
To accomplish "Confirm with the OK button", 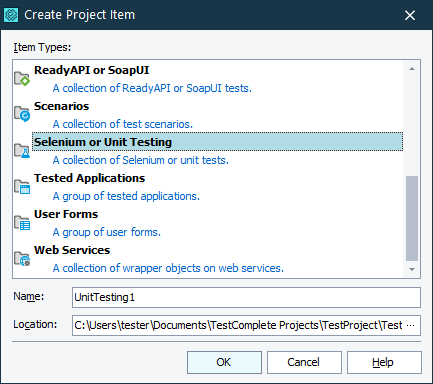I will tap(224, 362).
